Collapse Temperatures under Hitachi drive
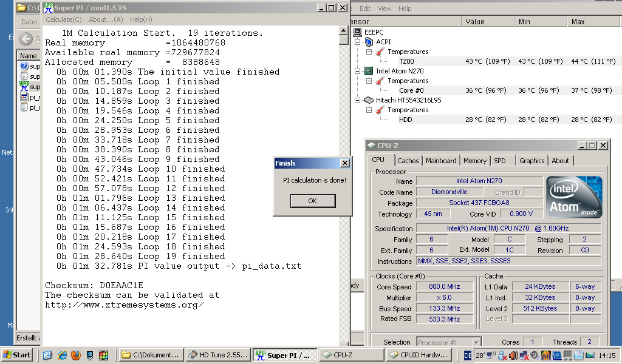Screen dimensions: 622x364 [x=369, y=110]
